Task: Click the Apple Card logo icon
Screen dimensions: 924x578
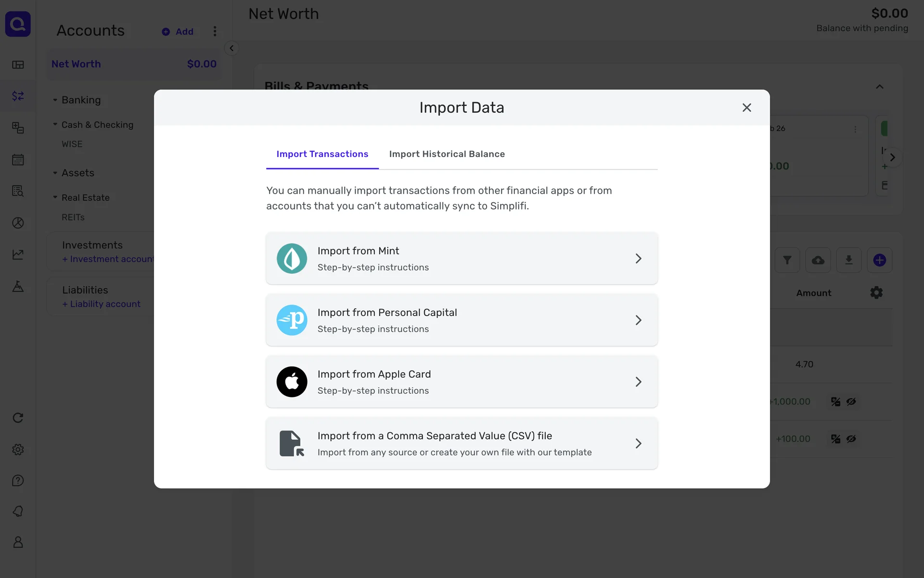Action: coord(292,382)
